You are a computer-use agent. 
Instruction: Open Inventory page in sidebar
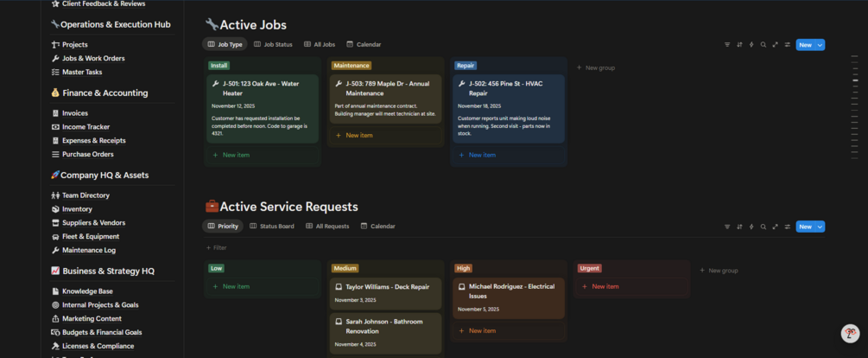point(77,209)
